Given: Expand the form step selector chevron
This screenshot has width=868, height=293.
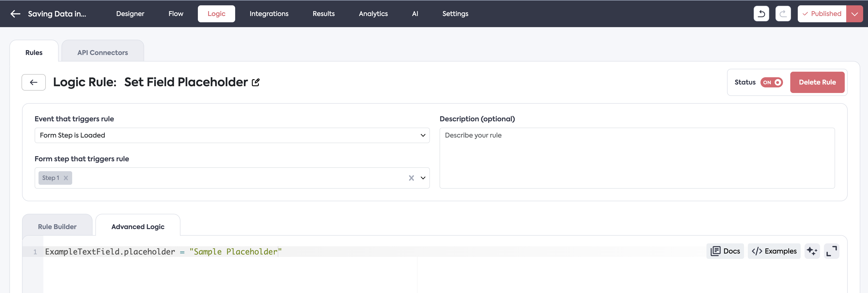Looking at the screenshot, I should tap(423, 178).
